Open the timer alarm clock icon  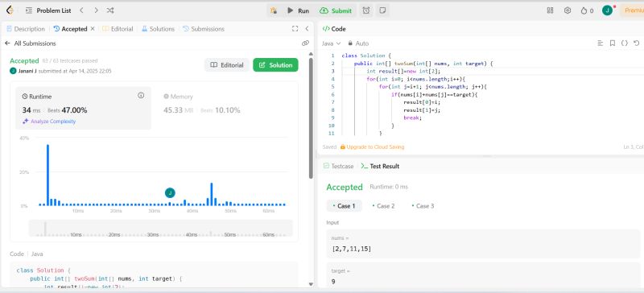[x=366, y=10]
